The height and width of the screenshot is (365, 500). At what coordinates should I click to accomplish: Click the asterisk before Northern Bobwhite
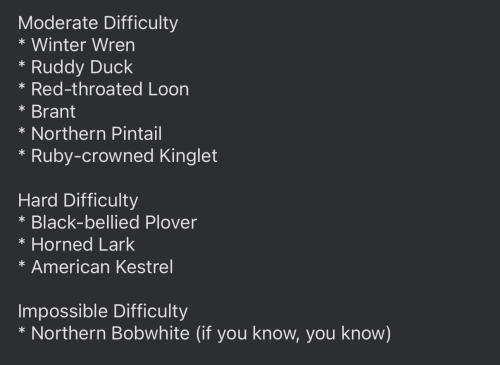(22, 331)
